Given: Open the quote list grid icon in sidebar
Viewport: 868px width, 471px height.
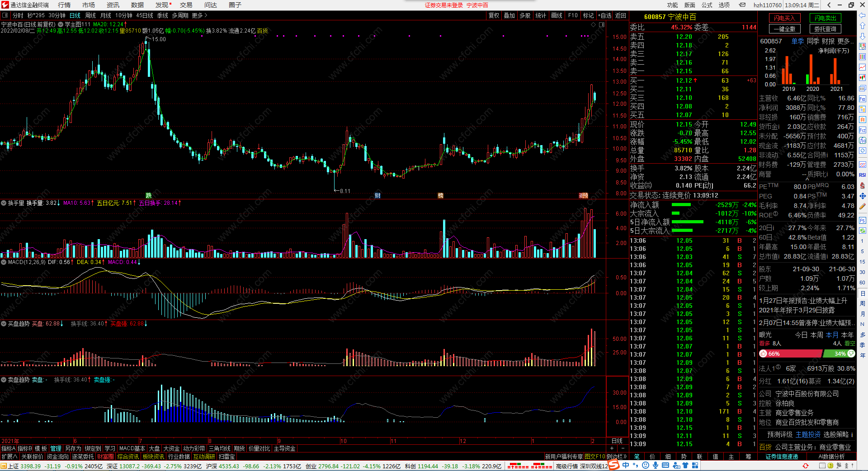Looking at the screenshot, I should click(862, 57).
